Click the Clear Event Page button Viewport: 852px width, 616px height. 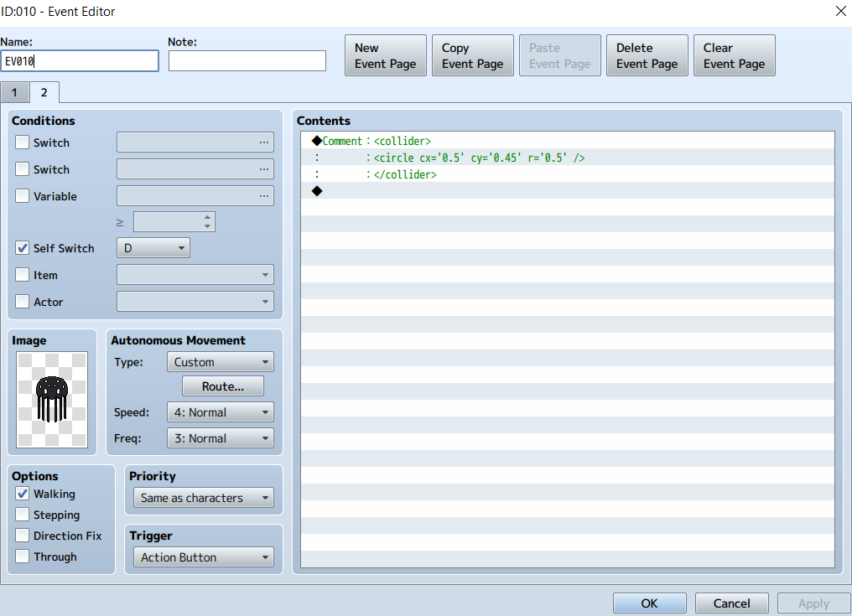[x=735, y=55]
